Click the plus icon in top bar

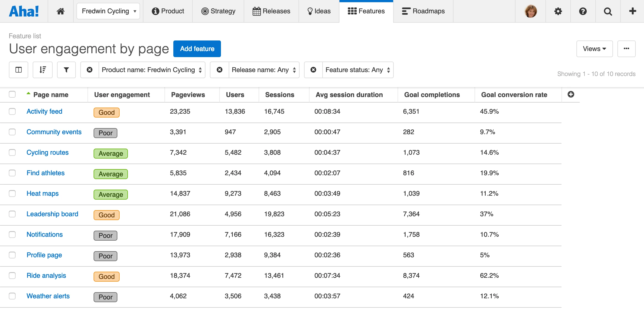coord(632,11)
